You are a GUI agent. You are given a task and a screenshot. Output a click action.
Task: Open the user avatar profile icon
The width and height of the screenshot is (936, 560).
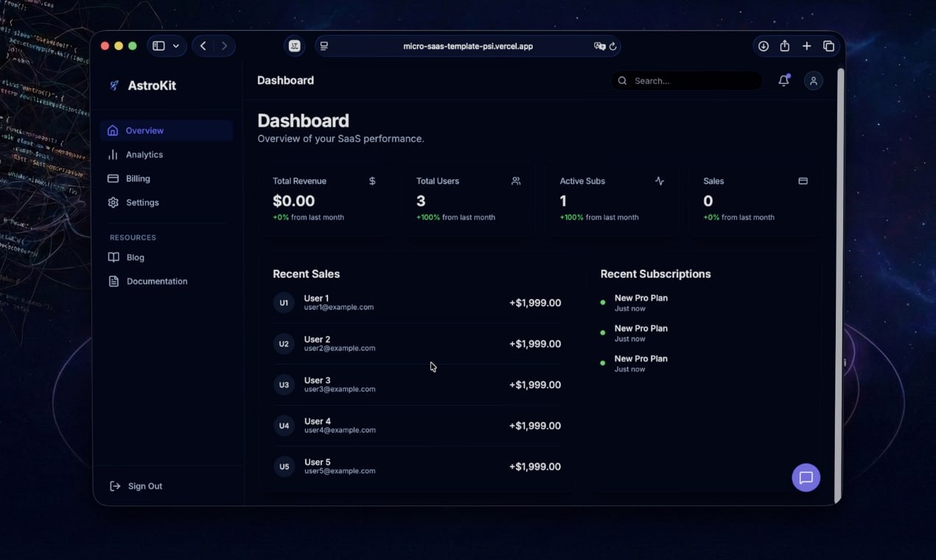813,80
